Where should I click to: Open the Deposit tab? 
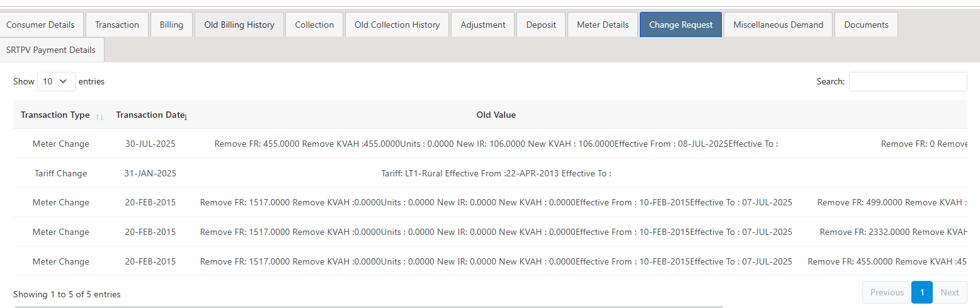[x=541, y=25]
